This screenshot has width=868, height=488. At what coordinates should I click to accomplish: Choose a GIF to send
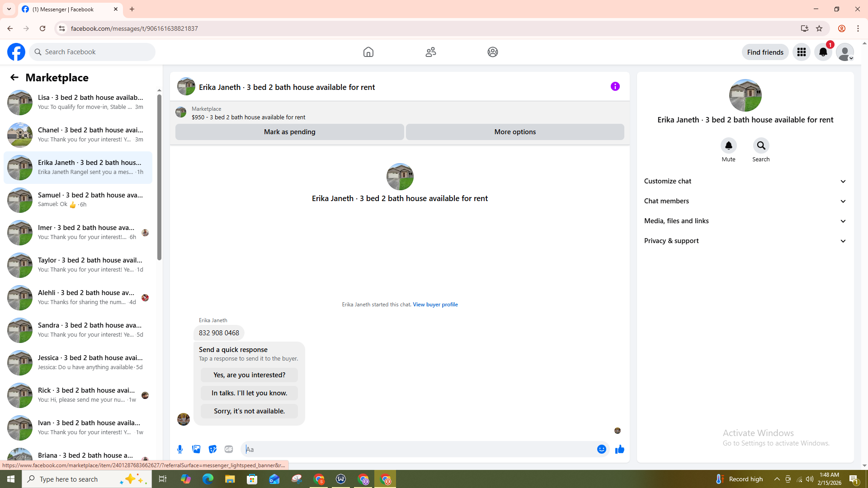(229, 449)
